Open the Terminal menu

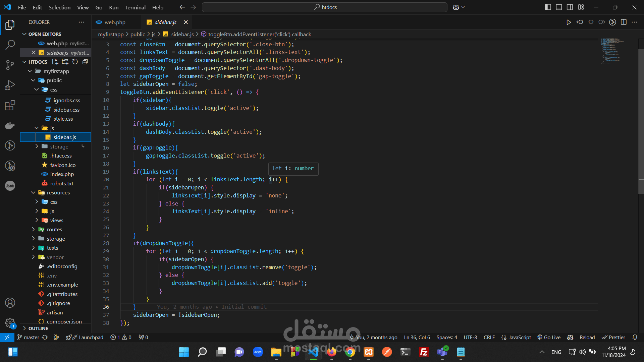(x=135, y=7)
